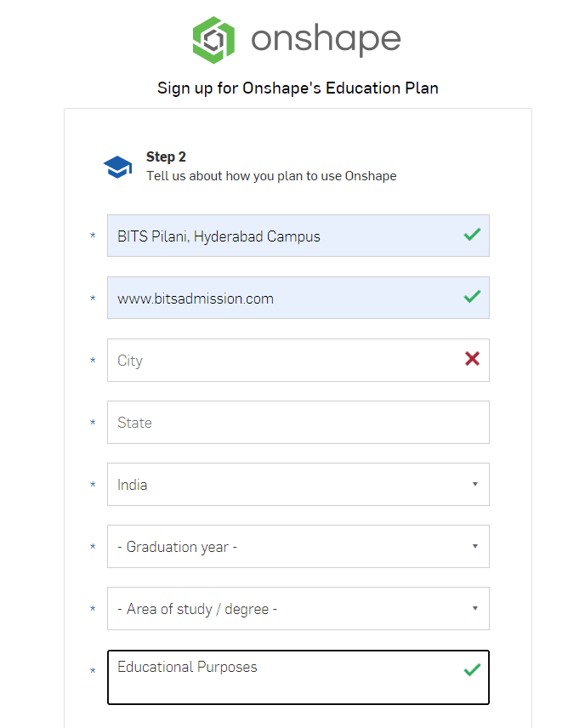Click Sign up for Onshape's Education Plan title
The height and width of the screenshot is (728, 585).
pyautogui.click(x=298, y=88)
